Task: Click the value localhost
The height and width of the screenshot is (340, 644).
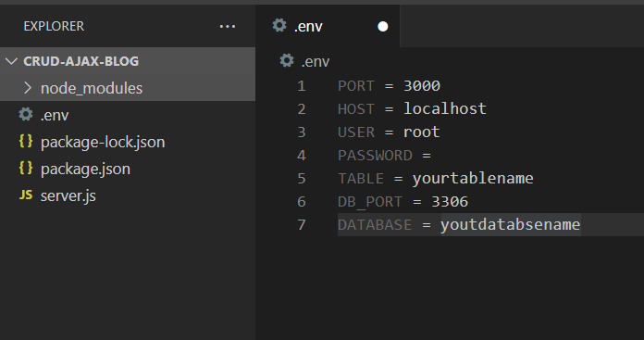Action: click(445, 109)
